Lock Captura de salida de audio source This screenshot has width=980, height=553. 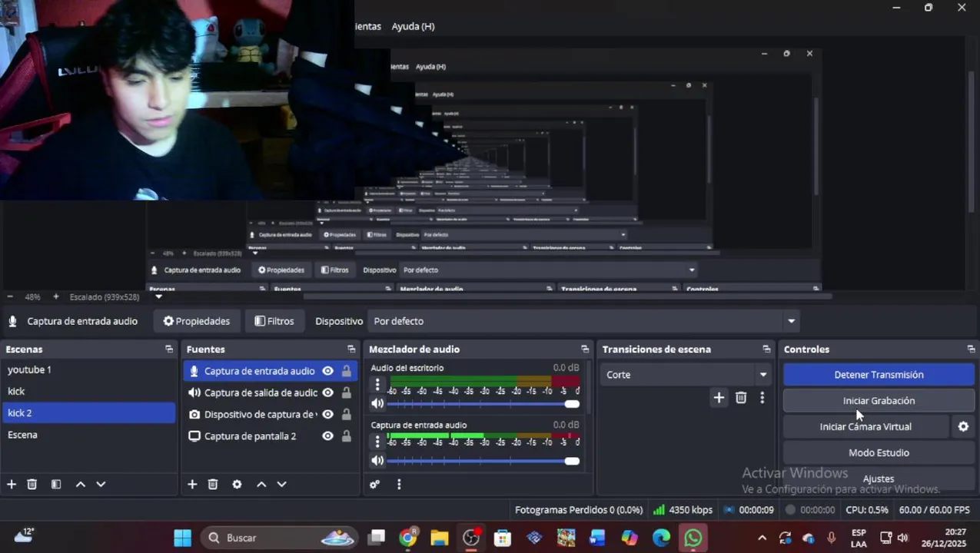tap(347, 392)
